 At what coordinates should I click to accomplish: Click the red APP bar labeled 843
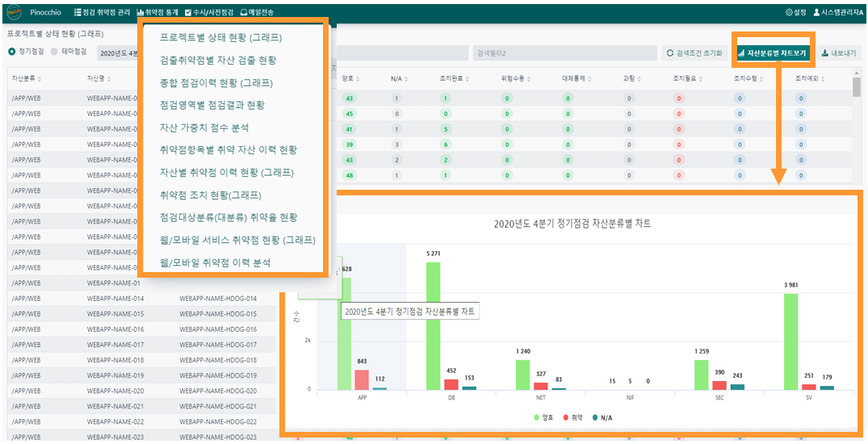click(362, 379)
